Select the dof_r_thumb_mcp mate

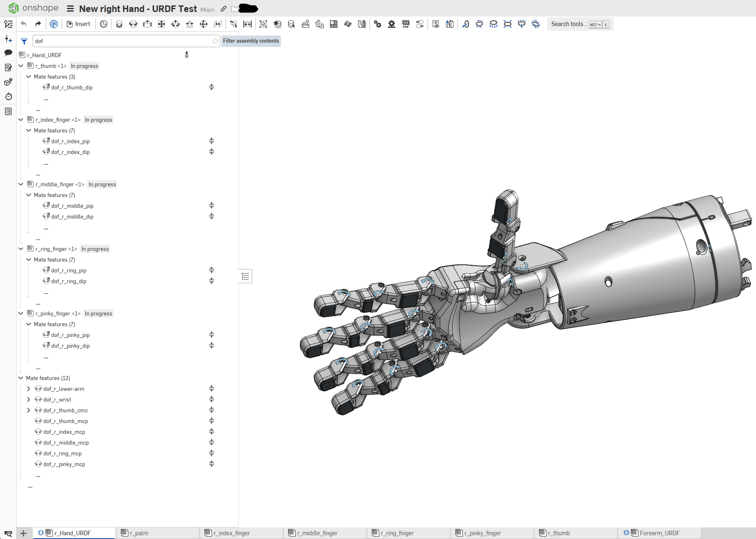pos(65,421)
